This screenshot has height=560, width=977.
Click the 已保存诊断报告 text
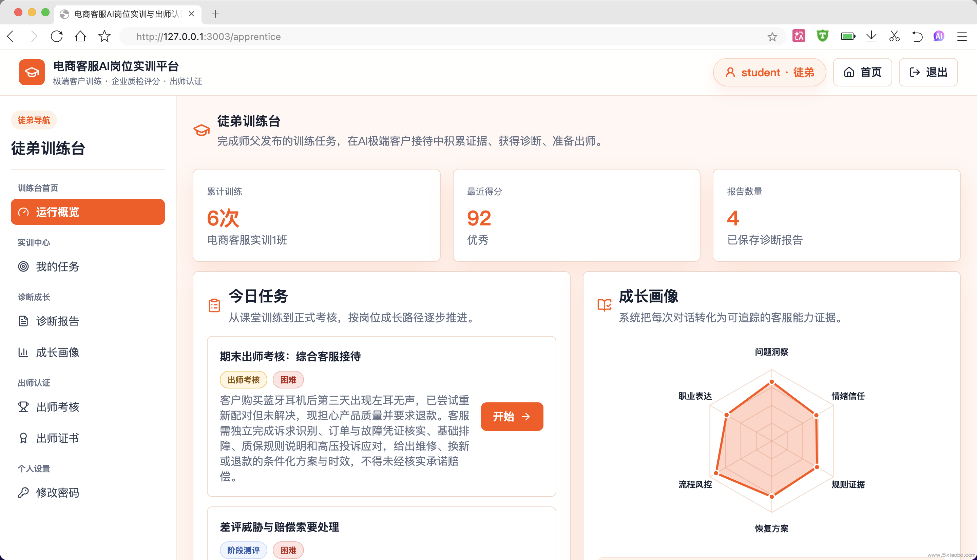(x=765, y=240)
